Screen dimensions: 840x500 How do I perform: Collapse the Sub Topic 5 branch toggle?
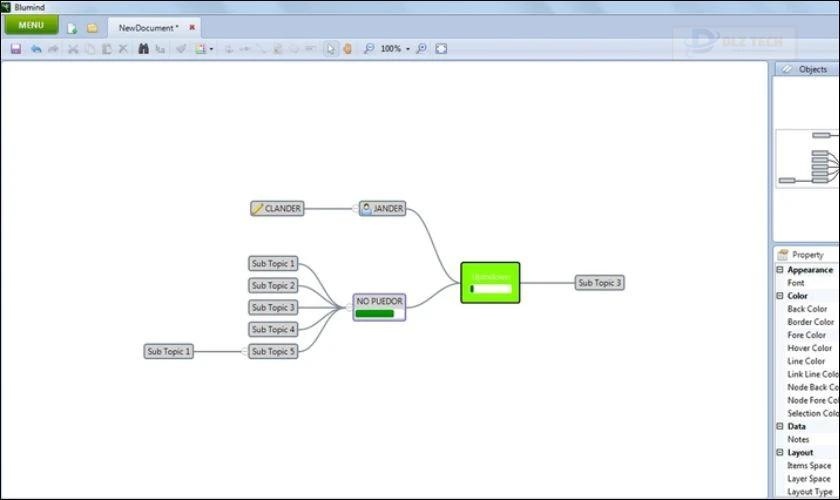(x=245, y=352)
